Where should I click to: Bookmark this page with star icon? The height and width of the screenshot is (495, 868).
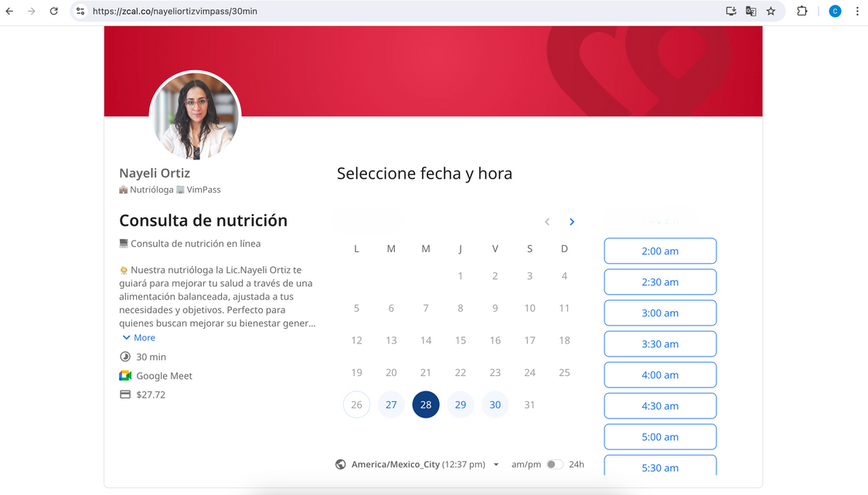click(771, 12)
